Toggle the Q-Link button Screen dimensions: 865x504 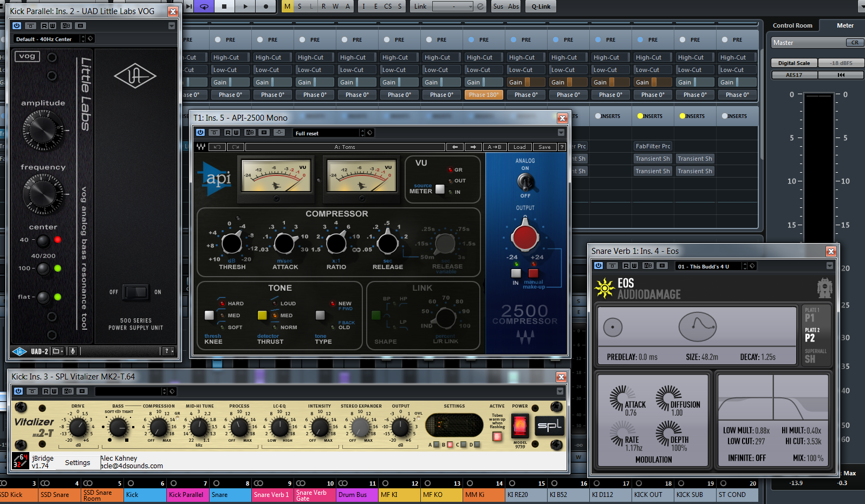coord(541,6)
